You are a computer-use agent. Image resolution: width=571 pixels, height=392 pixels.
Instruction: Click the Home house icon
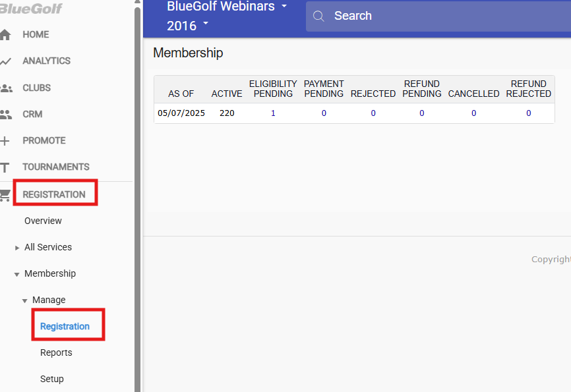tap(5, 34)
